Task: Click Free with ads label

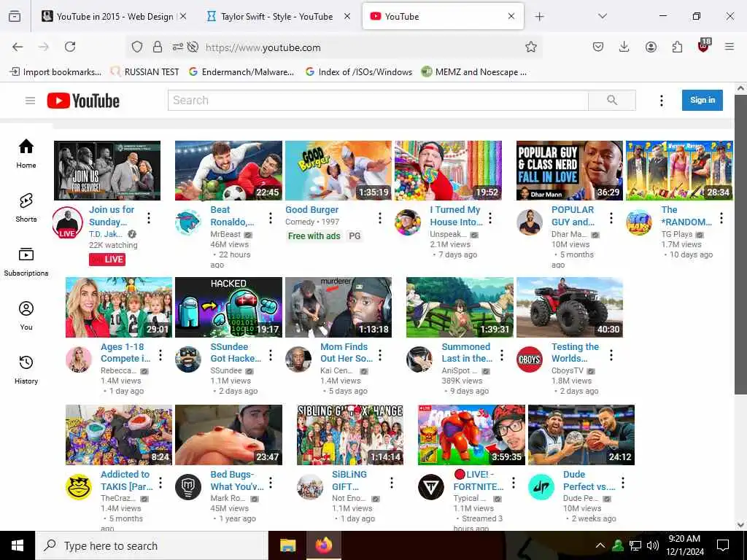Action: (314, 236)
